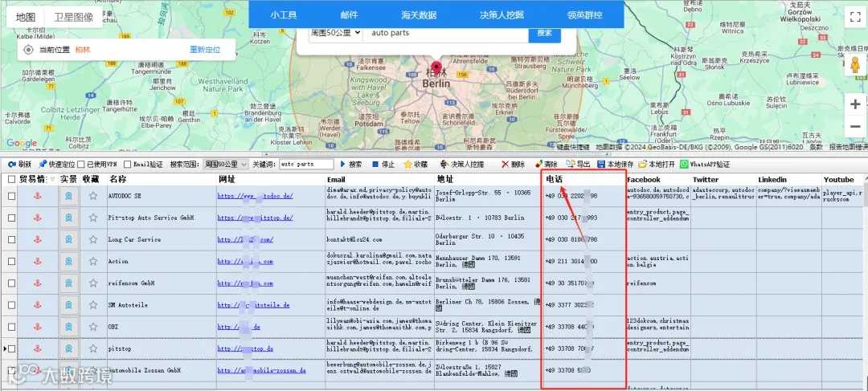This screenshot has width=868, height=391.
Task: Toggle 已使用VPN checkbox
Action: coord(81,165)
